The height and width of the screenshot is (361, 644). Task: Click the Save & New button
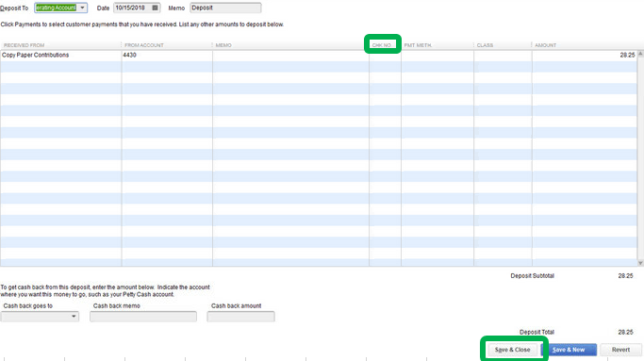(x=569, y=350)
